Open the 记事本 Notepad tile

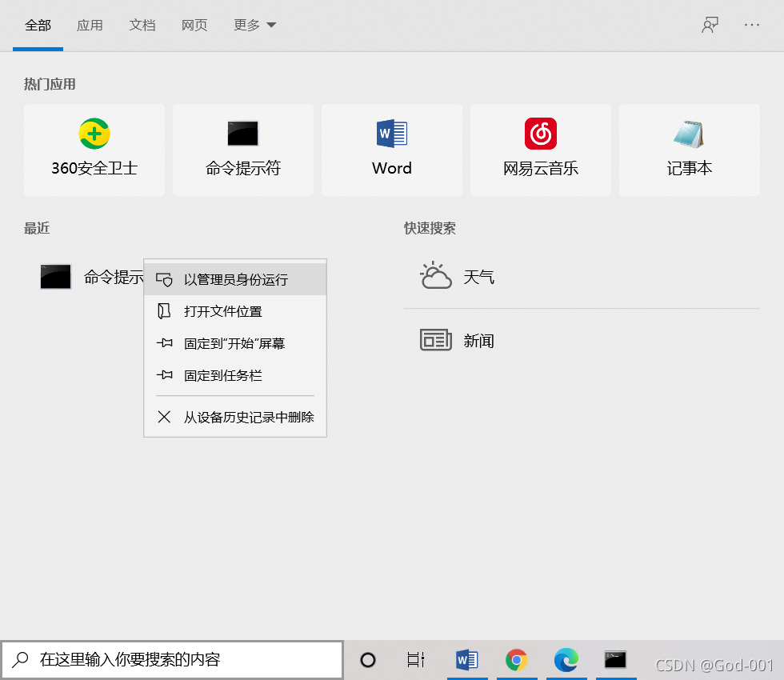[690, 150]
